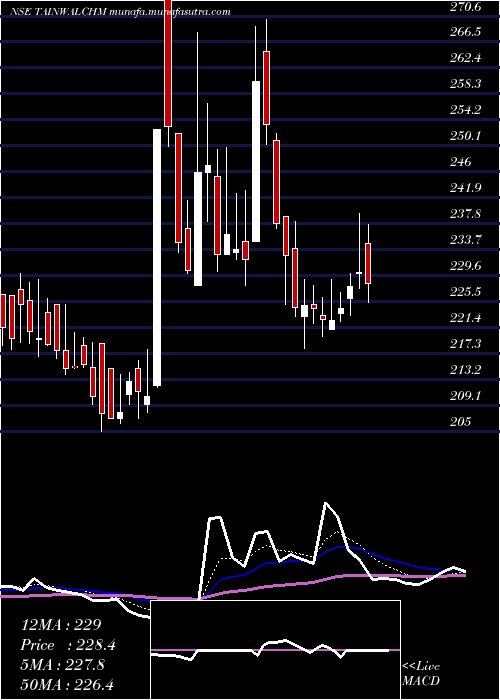The width and height of the screenshot is (500, 700).
Task: Click the 250.1 price axis label
Action: [465, 136]
